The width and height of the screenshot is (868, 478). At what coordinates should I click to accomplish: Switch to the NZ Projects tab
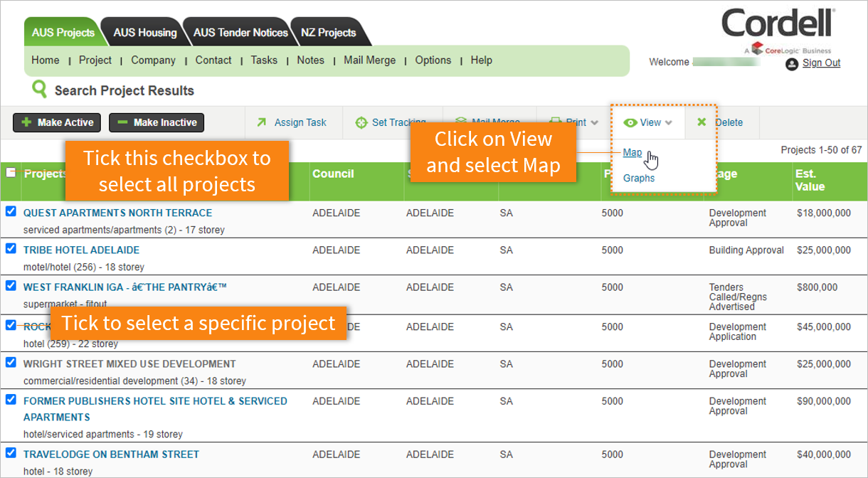[328, 32]
